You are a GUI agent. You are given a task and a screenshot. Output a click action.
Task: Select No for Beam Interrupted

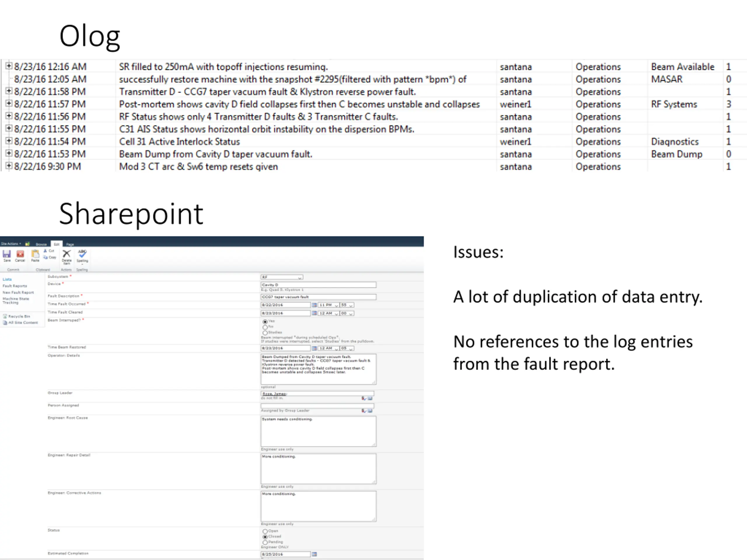pyautogui.click(x=265, y=327)
